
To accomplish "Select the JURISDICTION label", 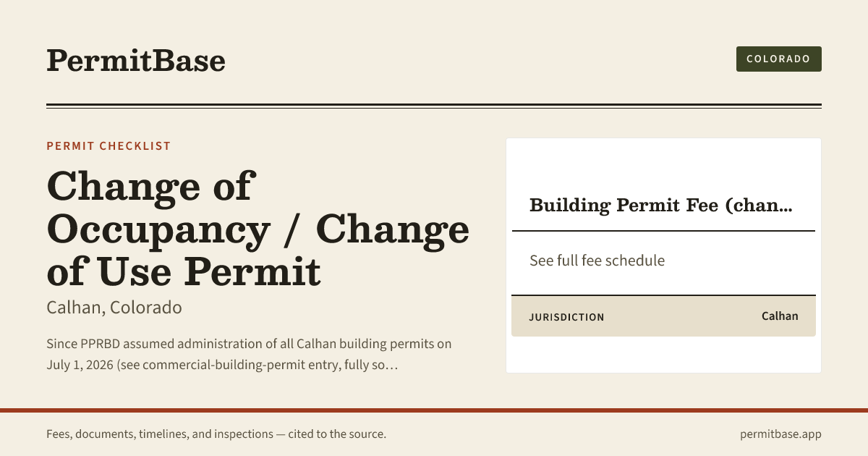I will coord(566,317).
